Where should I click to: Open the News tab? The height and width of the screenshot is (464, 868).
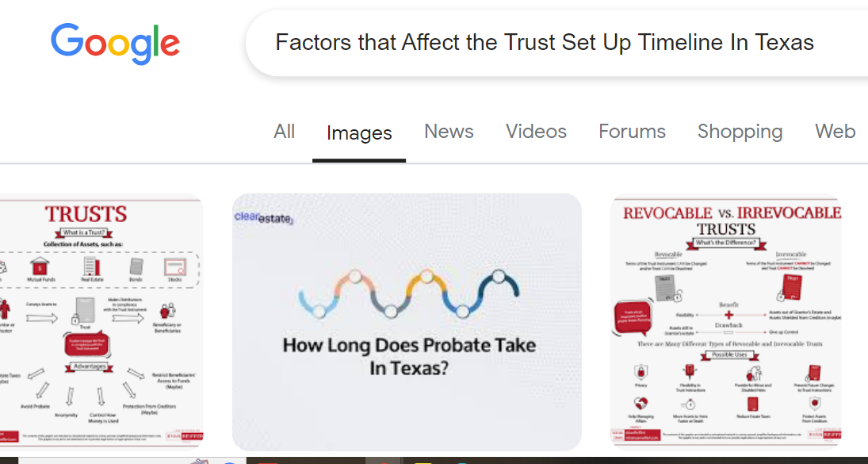(449, 131)
